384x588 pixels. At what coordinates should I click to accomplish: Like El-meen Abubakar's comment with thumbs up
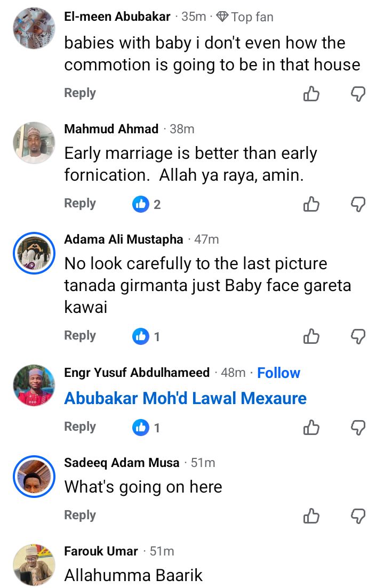click(311, 94)
